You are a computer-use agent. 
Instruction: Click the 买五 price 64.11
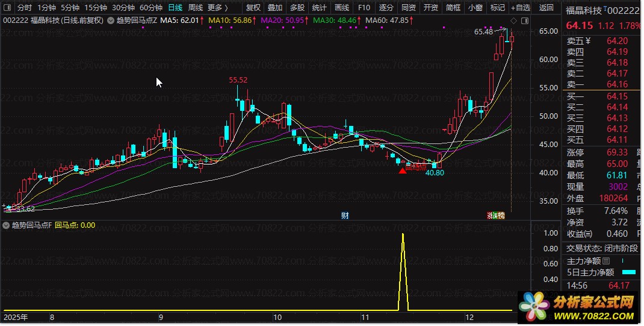coord(618,140)
